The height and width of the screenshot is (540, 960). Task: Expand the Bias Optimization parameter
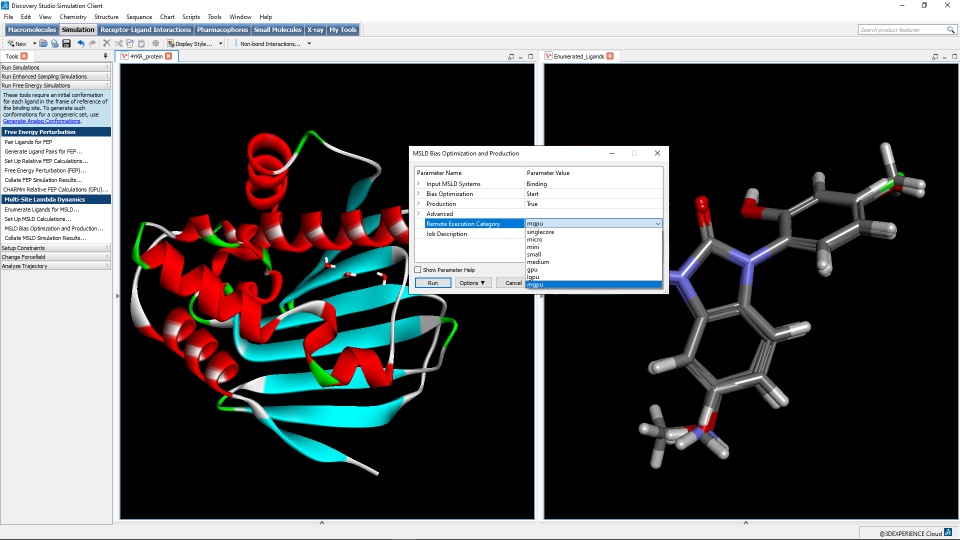[x=419, y=193]
